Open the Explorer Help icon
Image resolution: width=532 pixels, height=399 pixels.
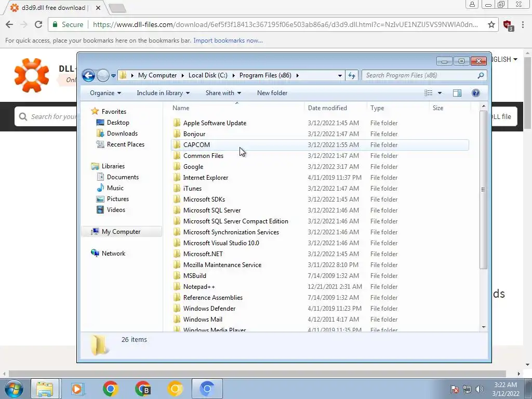tap(476, 93)
